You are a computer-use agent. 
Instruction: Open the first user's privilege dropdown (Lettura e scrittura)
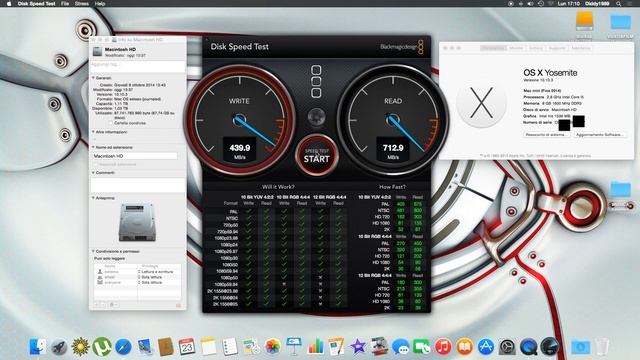point(155,271)
